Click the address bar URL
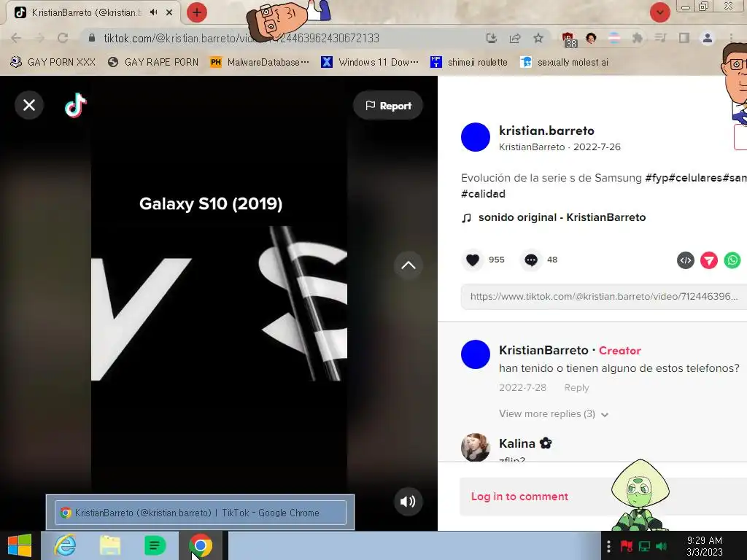 click(241, 38)
